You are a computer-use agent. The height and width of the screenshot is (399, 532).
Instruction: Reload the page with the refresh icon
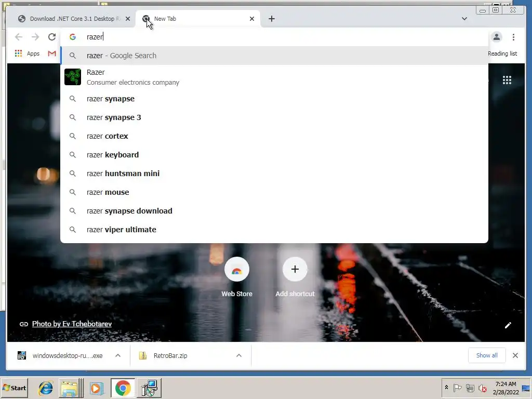coord(52,37)
